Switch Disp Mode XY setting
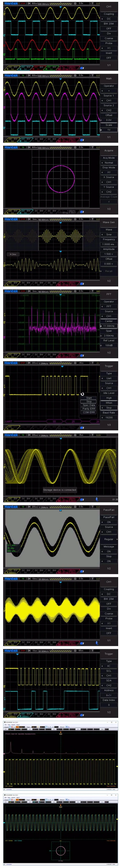 109,173
